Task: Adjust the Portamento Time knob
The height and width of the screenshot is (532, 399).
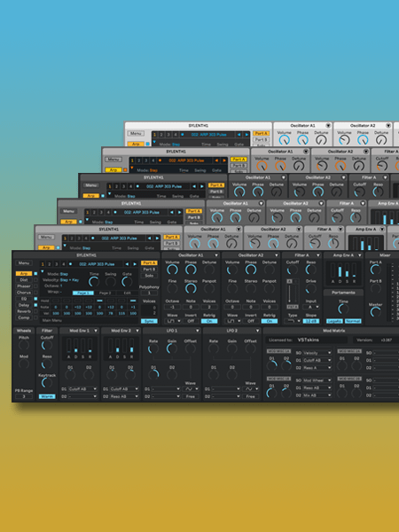Action: (x=343, y=309)
